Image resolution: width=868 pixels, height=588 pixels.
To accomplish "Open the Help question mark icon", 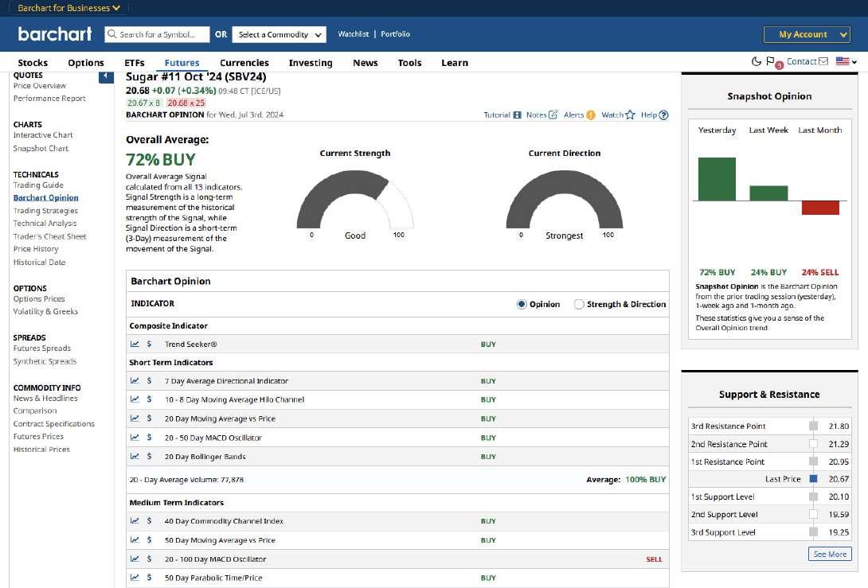I will pos(663,115).
